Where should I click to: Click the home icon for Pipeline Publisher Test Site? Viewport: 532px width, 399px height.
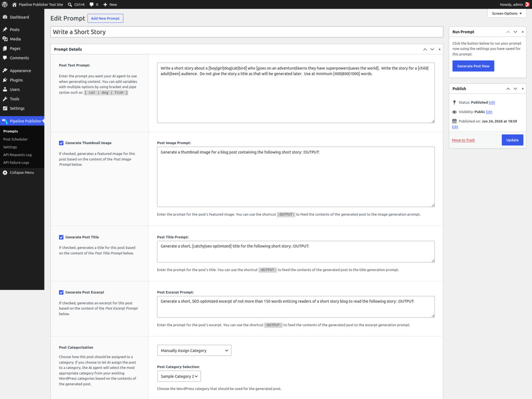pyautogui.click(x=14, y=4)
